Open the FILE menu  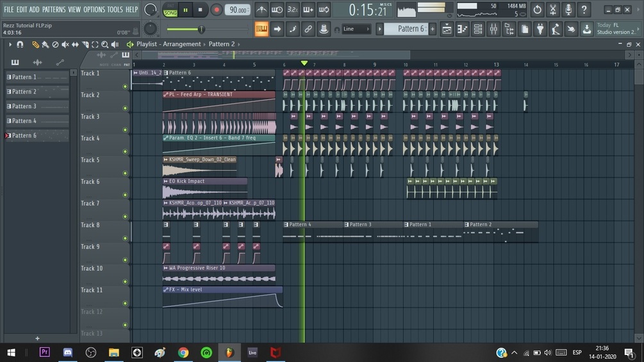(x=8, y=10)
